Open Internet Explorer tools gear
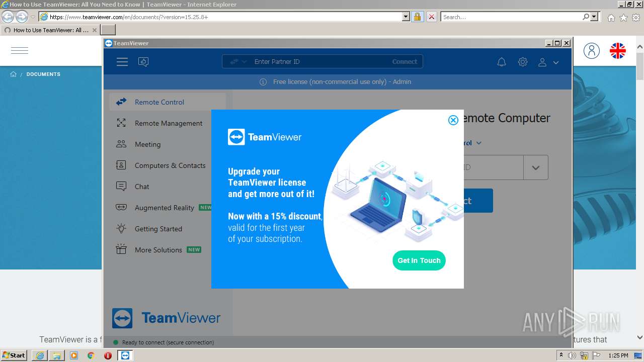The image size is (644, 362). click(636, 18)
